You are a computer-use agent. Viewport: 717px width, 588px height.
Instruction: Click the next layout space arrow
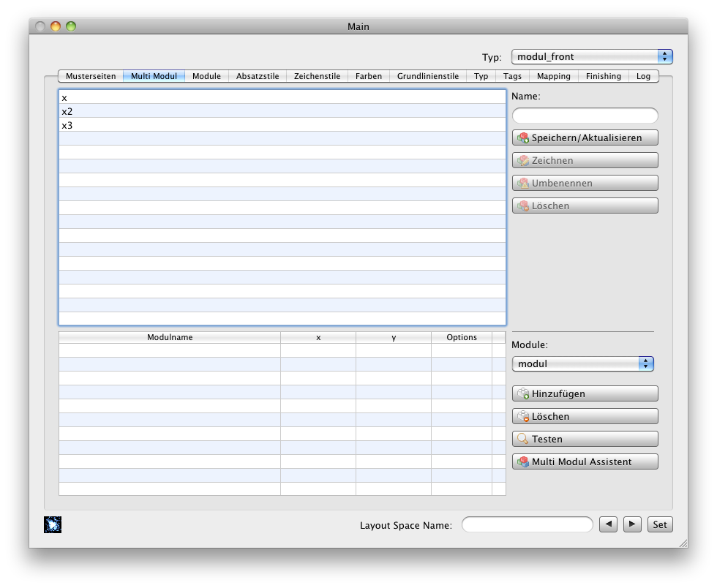point(633,524)
